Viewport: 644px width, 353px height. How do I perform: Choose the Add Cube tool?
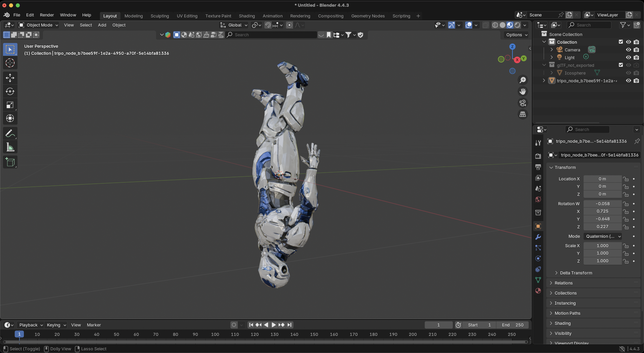click(10, 162)
